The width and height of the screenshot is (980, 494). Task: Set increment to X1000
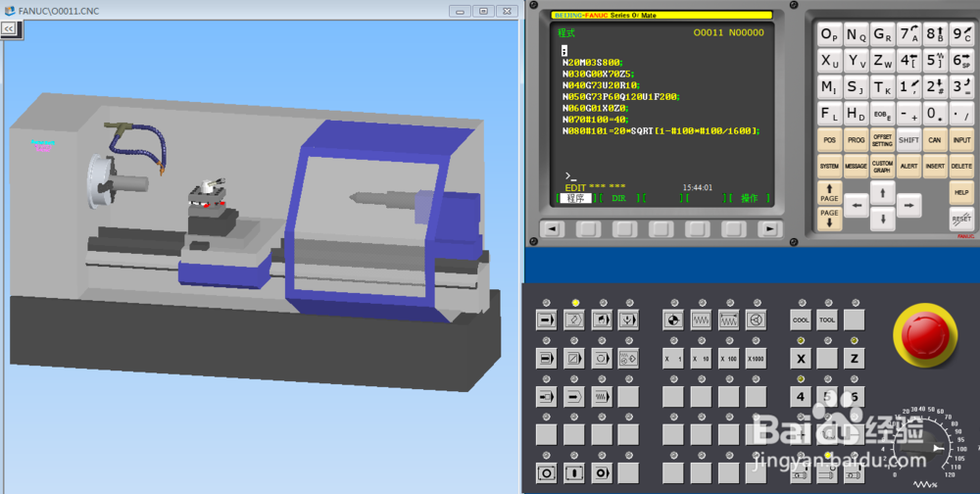pos(756,359)
